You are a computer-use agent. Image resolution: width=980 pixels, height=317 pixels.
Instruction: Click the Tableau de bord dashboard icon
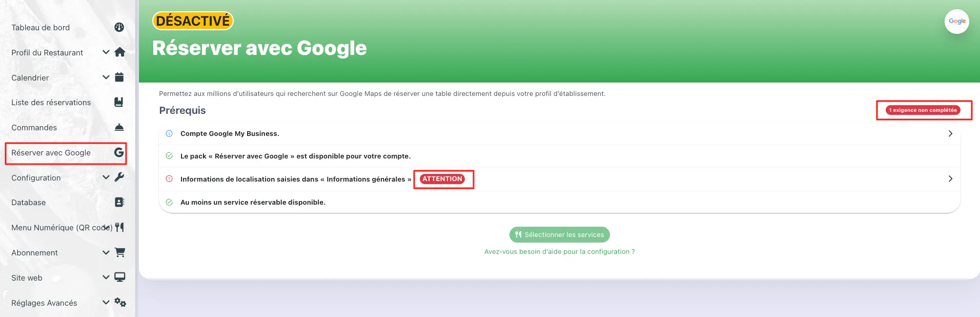coord(119,27)
